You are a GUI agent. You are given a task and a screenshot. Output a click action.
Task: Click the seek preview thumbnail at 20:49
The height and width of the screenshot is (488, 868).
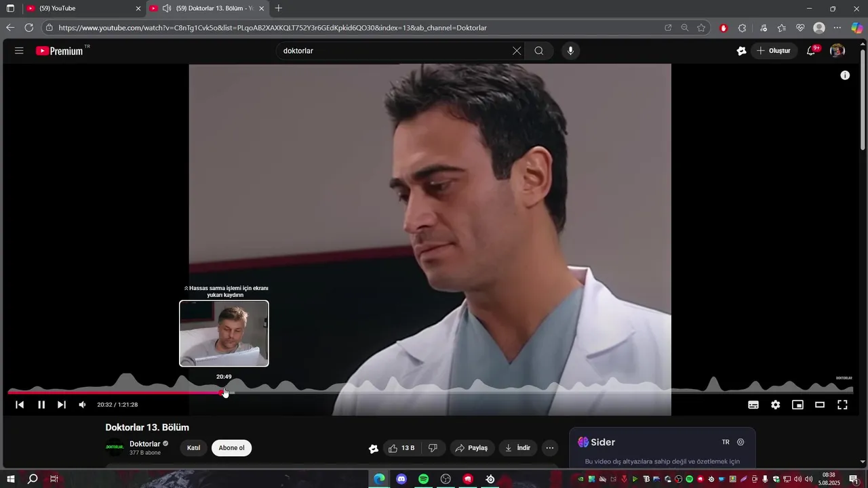pos(224,333)
